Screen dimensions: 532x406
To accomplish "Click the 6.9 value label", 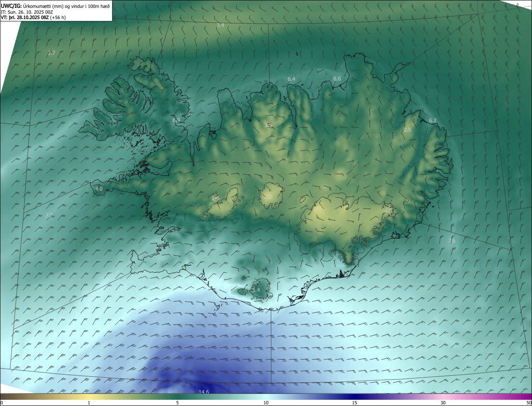I will (x=176, y=120).
